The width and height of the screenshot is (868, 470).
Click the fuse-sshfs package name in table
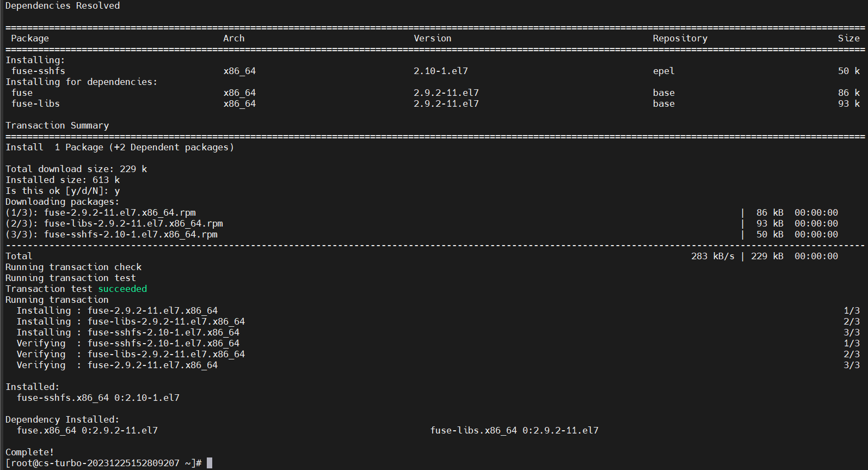[38, 71]
